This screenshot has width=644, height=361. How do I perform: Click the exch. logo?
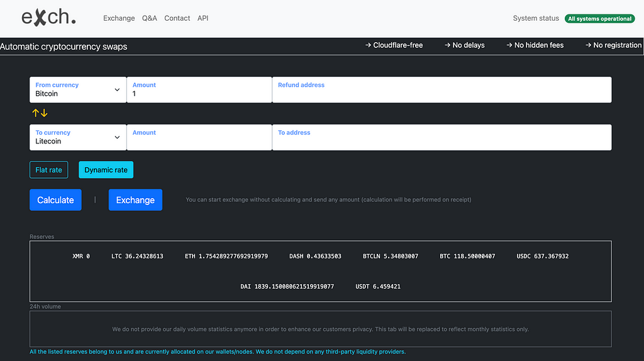click(48, 17)
